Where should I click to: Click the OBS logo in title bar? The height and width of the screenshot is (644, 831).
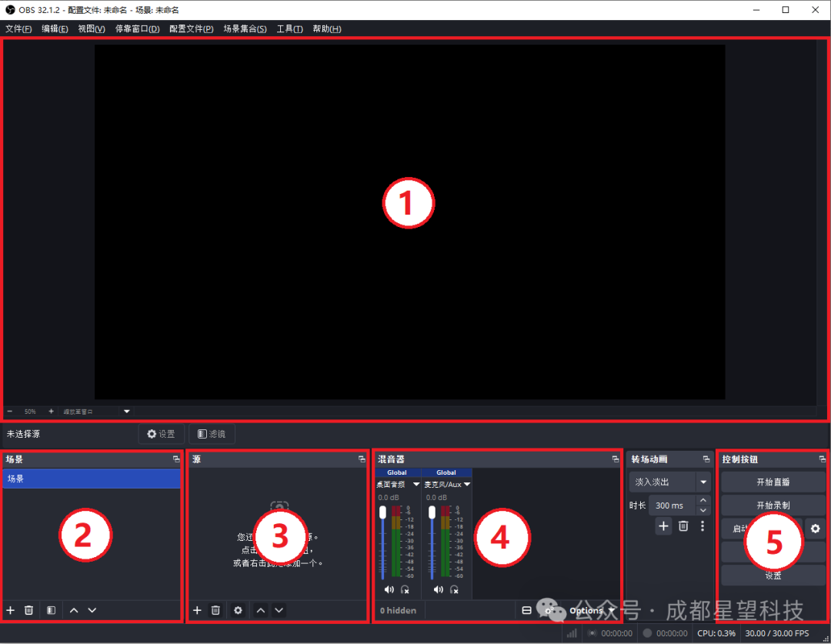click(x=10, y=9)
